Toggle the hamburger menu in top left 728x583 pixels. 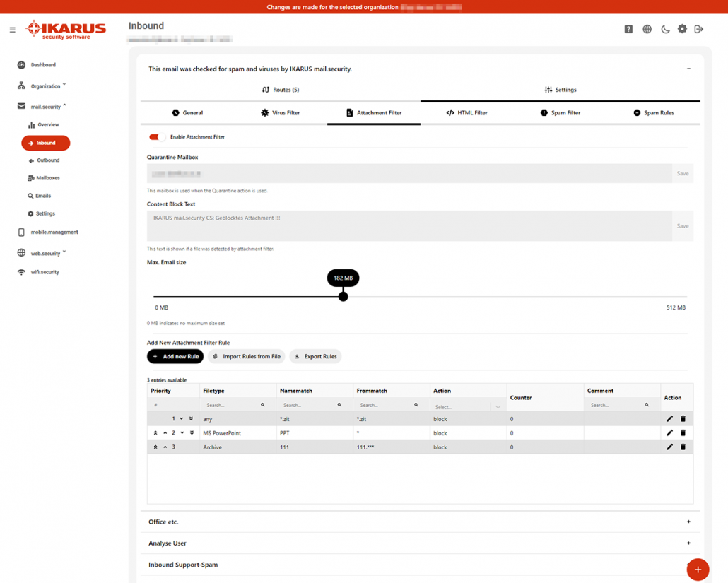click(12, 30)
